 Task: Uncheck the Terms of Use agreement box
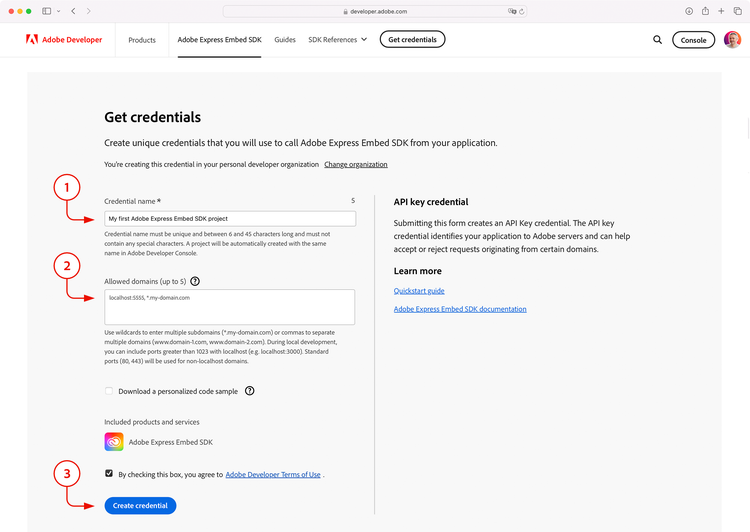tap(108, 474)
